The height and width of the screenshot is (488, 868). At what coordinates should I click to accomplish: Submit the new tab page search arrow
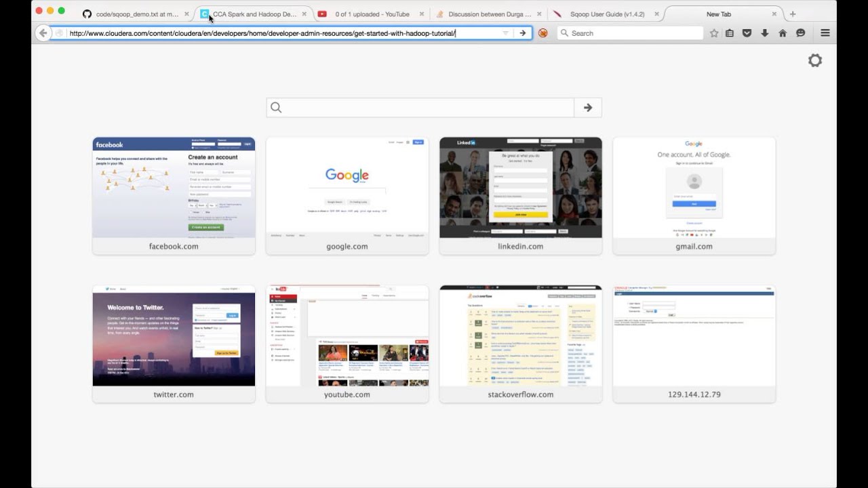click(x=588, y=107)
